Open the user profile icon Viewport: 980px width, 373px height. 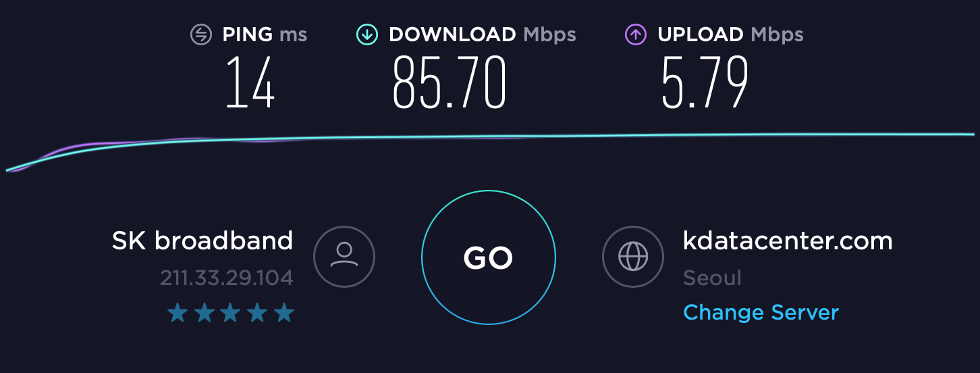click(x=344, y=257)
